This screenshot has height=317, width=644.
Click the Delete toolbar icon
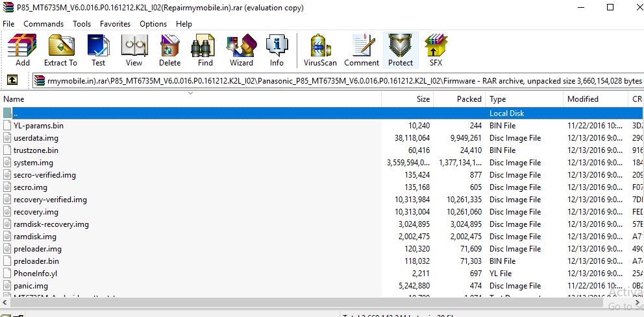point(169,51)
